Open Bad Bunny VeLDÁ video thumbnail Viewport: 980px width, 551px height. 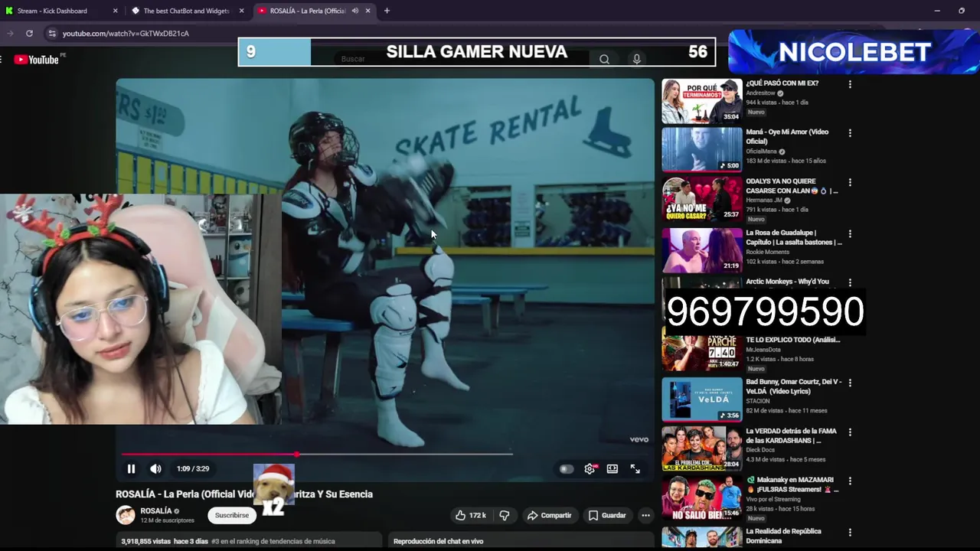pos(702,399)
